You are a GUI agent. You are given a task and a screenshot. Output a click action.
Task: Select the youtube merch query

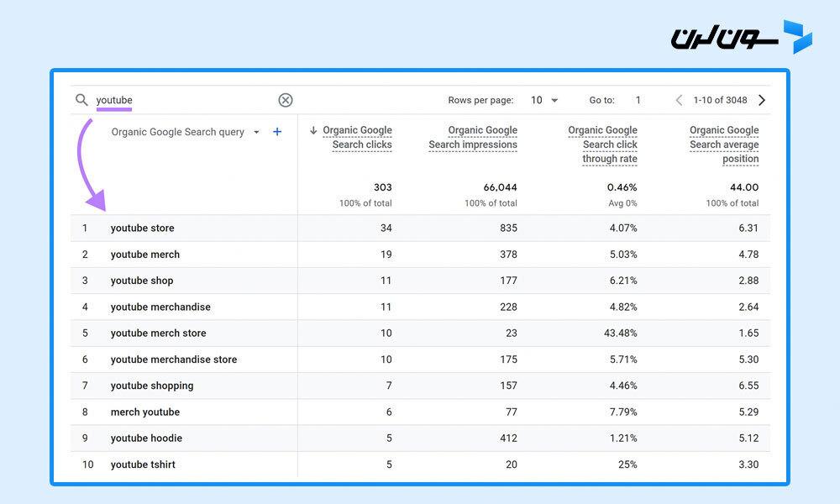click(x=145, y=255)
